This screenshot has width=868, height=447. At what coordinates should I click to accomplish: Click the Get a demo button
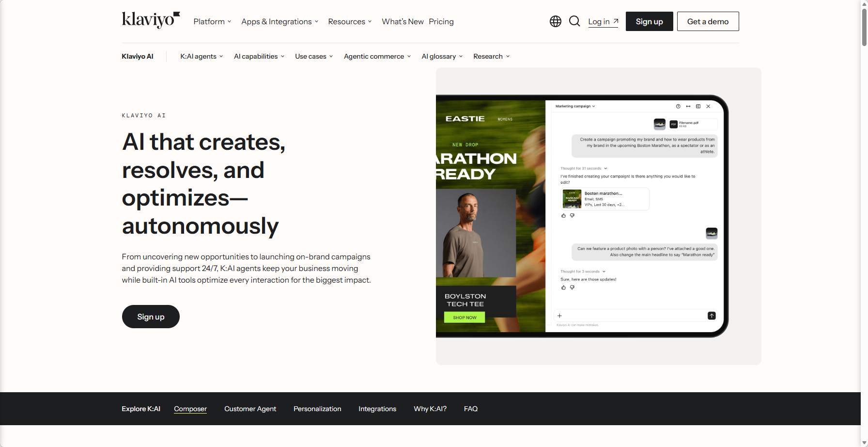[x=708, y=21]
